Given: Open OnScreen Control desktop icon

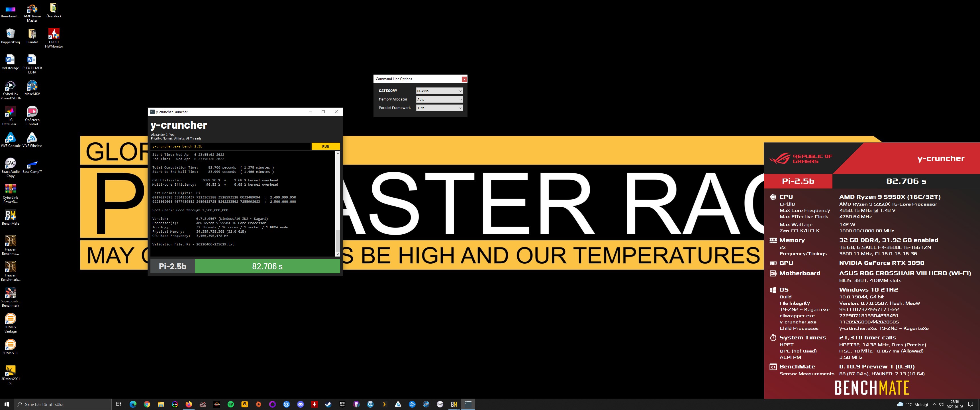Looking at the screenshot, I should [x=32, y=116].
